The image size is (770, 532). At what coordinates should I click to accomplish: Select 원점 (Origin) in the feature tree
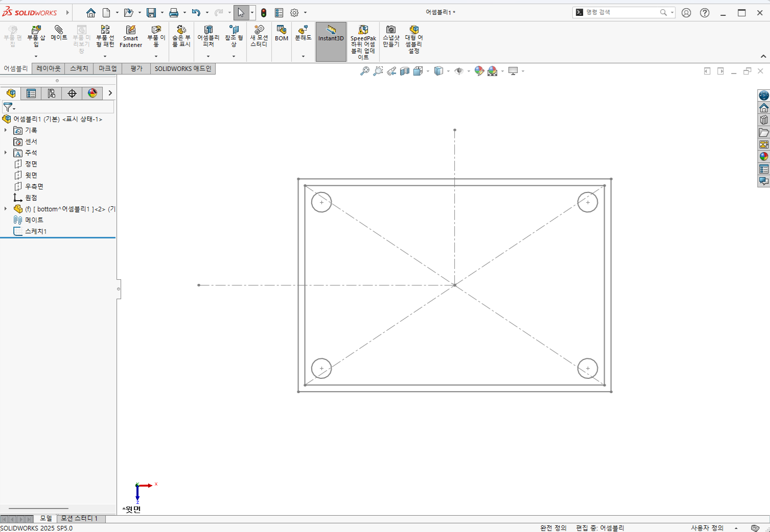pos(31,198)
